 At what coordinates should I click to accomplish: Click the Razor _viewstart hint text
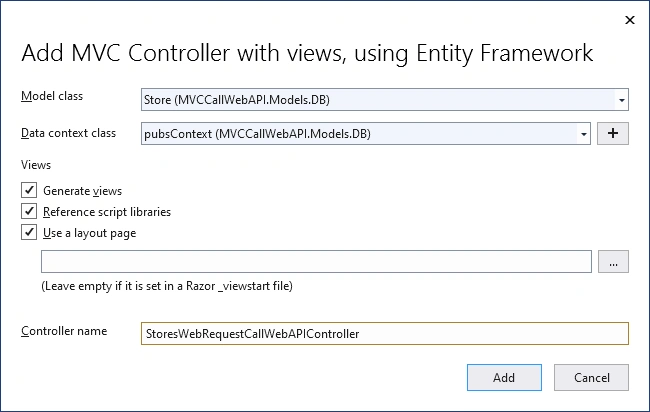click(x=167, y=286)
